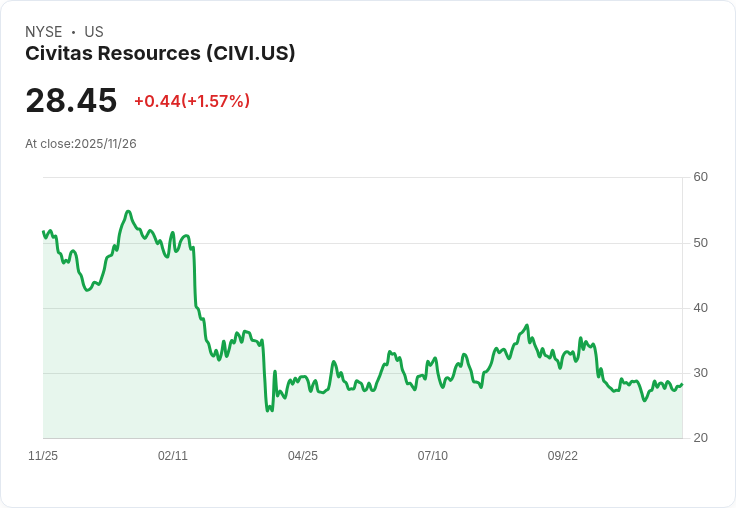Click the 40 y-axis price label

coord(700,308)
